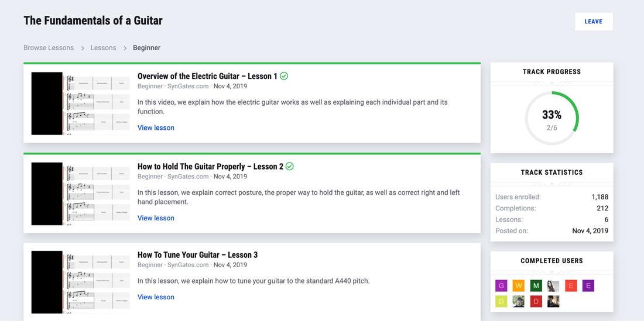Open View lesson link for Lesson 1

point(156,127)
